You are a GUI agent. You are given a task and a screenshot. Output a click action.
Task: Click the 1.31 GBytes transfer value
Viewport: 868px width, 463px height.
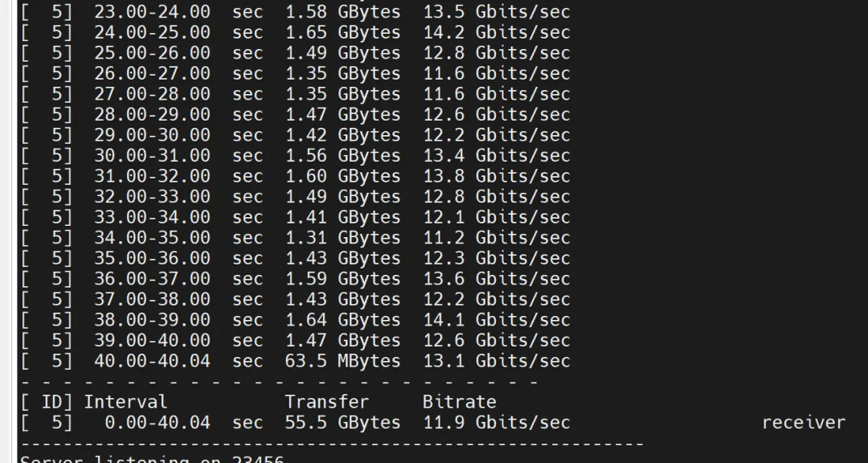pos(342,238)
